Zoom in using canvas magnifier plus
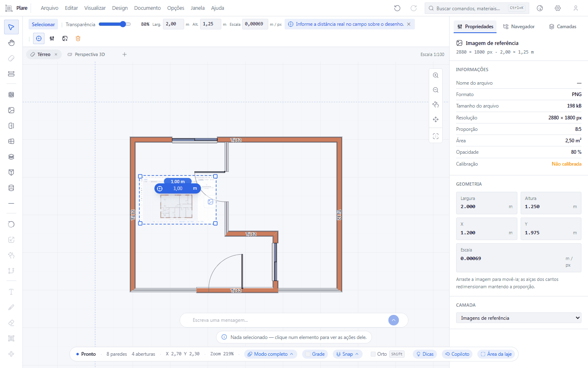588x368 pixels. (436, 75)
